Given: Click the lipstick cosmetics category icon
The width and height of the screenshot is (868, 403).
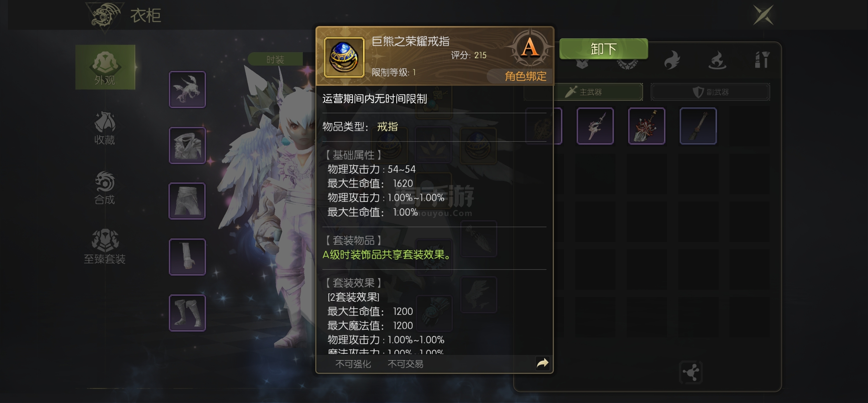Looking at the screenshot, I should [762, 60].
